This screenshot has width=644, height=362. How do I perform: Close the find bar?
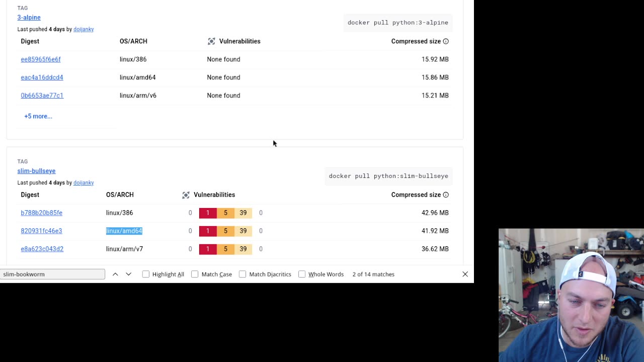pyautogui.click(x=465, y=274)
